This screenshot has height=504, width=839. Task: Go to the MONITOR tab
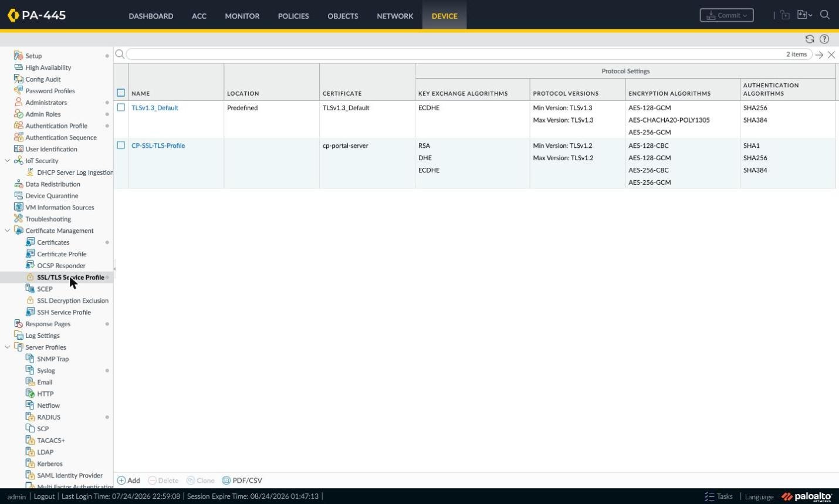coord(242,16)
